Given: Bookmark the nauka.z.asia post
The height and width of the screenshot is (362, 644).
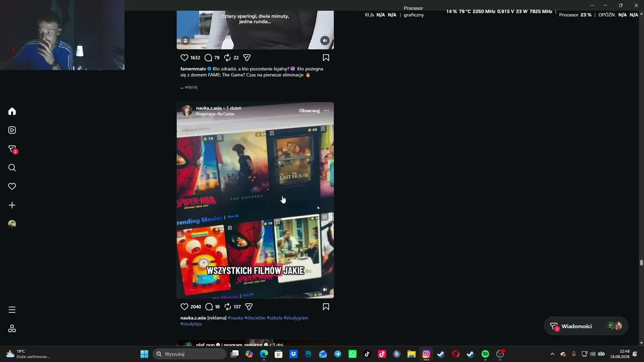Looking at the screenshot, I should [326, 307].
